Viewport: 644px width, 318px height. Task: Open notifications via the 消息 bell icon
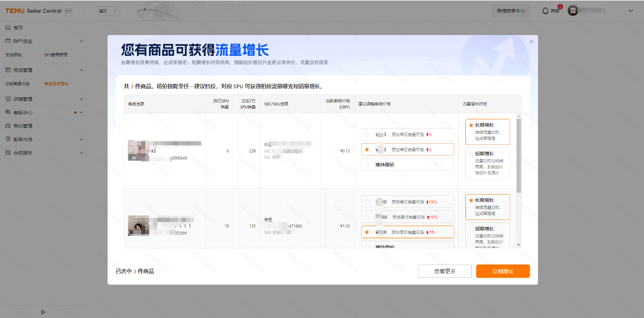546,11
